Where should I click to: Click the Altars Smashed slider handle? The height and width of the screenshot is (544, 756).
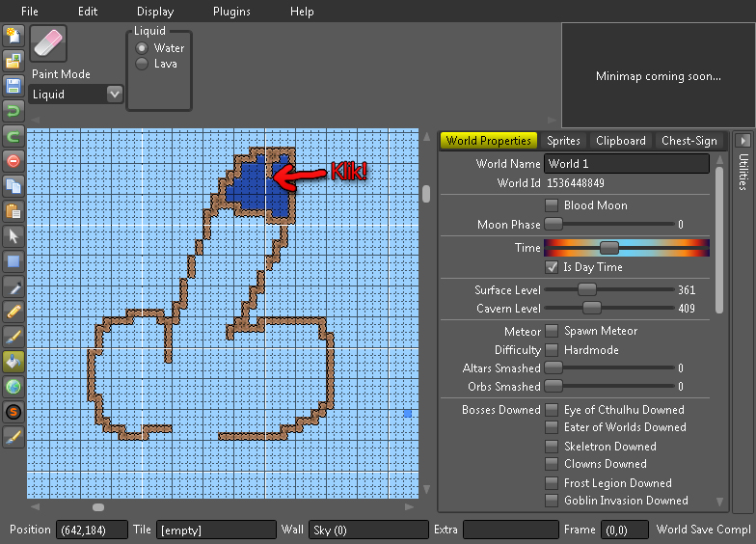click(553, 367)
